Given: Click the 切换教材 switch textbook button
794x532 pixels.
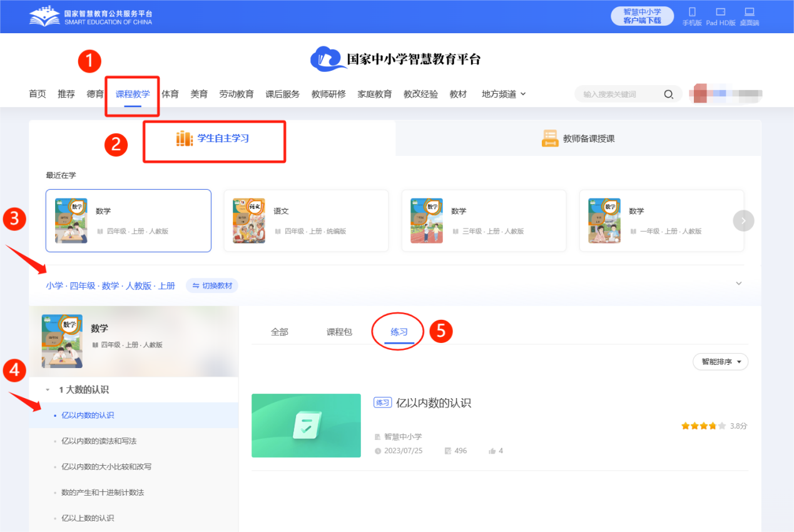Looking at the screenshot, I should (x=212, y=285).
